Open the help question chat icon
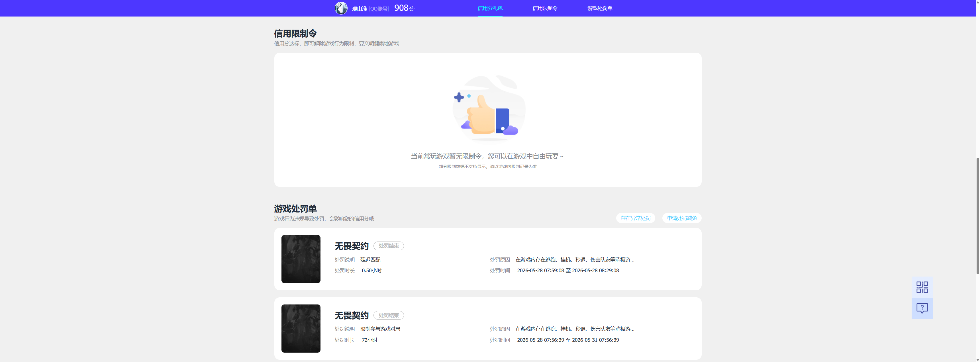 (922, 308)
